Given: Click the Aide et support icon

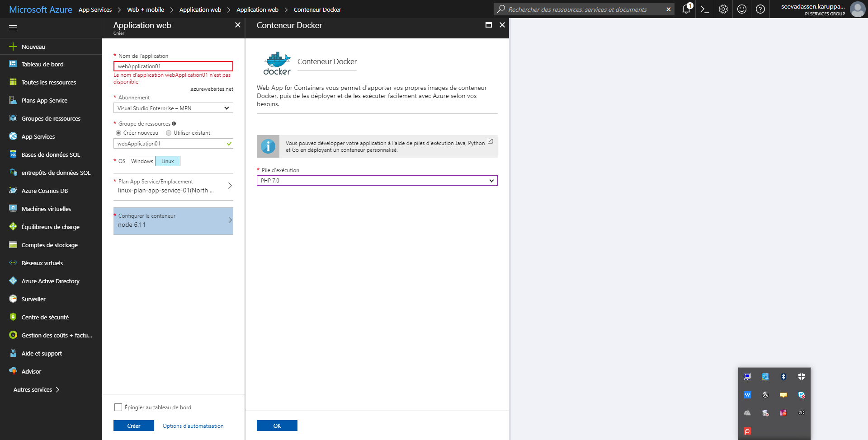Looking at the screenshot, I should click(13, 353).
